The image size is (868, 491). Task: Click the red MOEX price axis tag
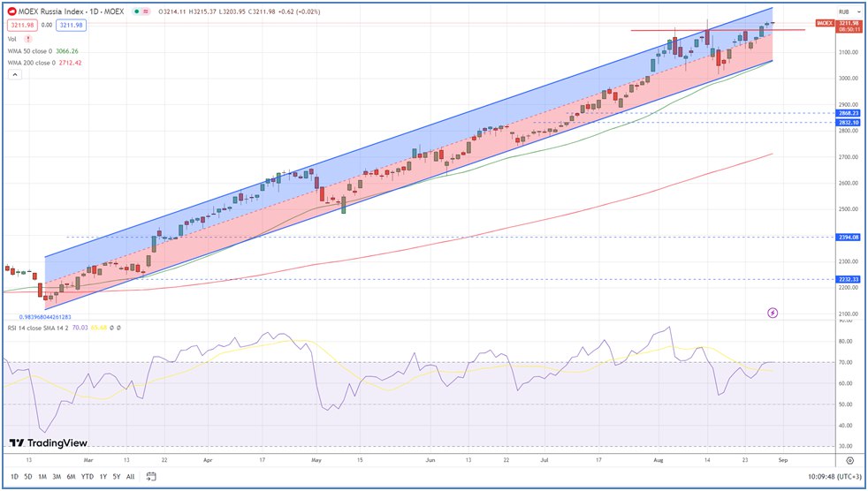click(x=825, y=23)
